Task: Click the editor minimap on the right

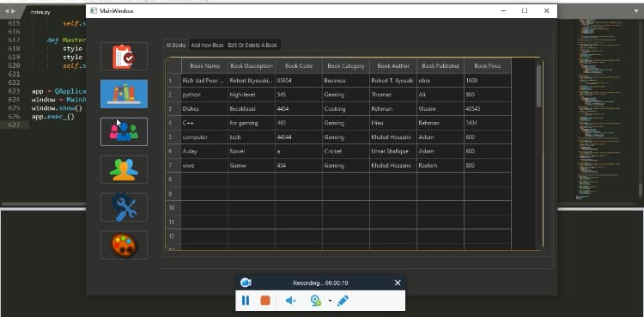Action: (598, 109)
